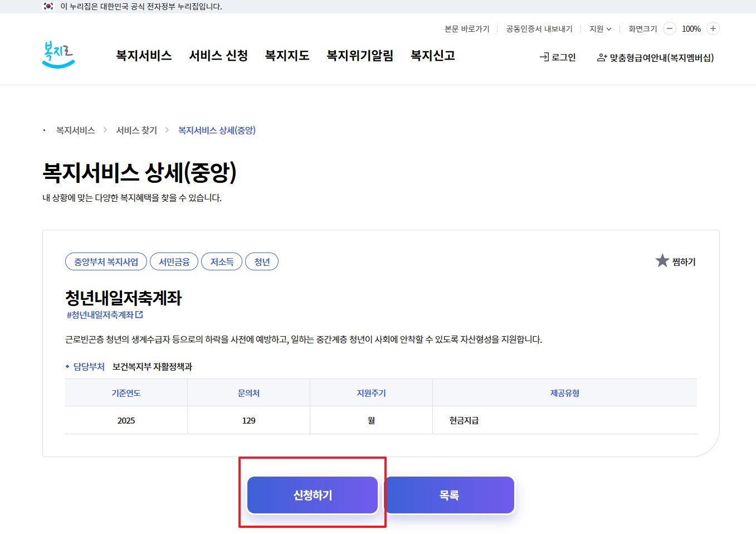This screenshot has width=756, height=534.
Task: Open the 복지서비스 menu
Action: click(144, 56)
